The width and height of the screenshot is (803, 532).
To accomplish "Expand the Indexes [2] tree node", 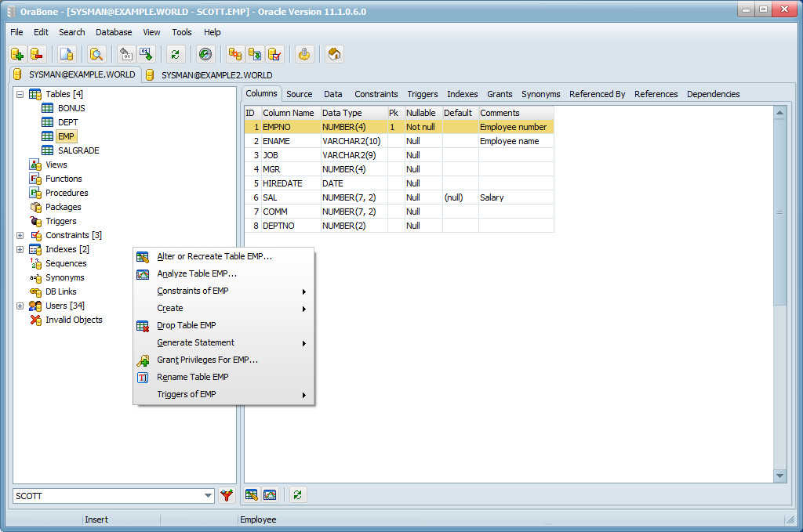I will click(20, 250).
